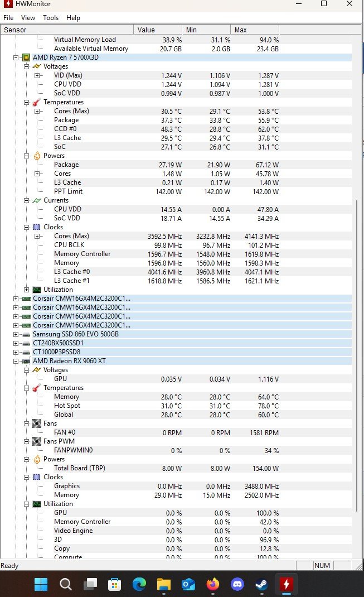Click the vertical scrollbar thumb
The height and width of the screenshot is (597, 364).
pyautogui.click(x=356, y=356)
